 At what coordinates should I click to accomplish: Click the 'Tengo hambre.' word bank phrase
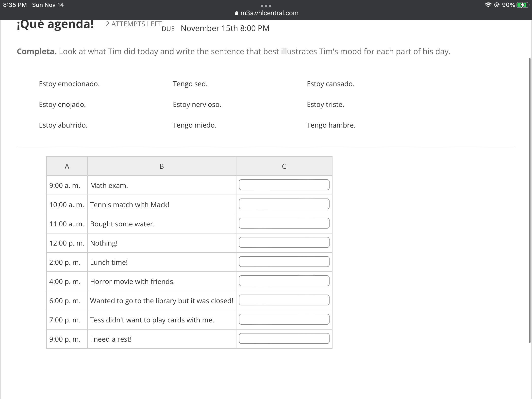331,125
